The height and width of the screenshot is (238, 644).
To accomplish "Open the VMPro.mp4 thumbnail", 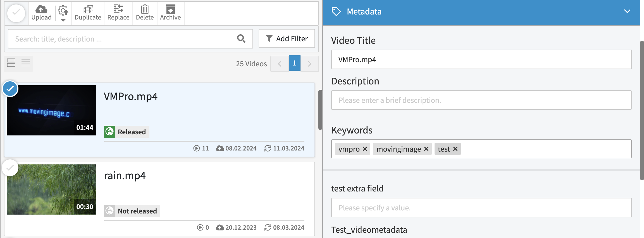I will (51, 110).
